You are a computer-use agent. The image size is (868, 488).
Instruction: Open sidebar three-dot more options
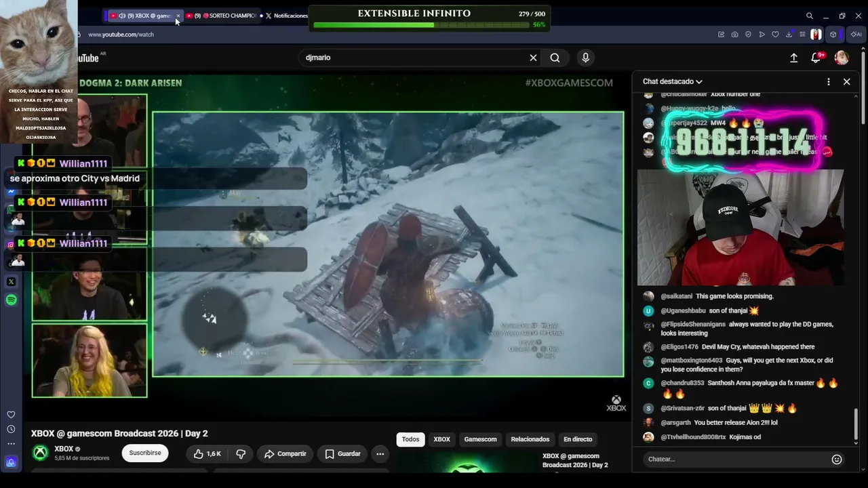tap(11, 444)
